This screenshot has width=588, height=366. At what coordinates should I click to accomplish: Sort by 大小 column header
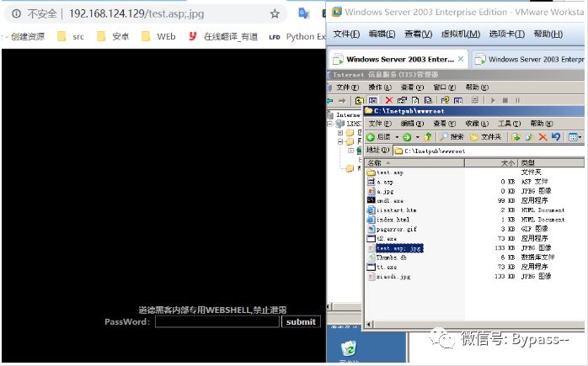coord(491,162)
